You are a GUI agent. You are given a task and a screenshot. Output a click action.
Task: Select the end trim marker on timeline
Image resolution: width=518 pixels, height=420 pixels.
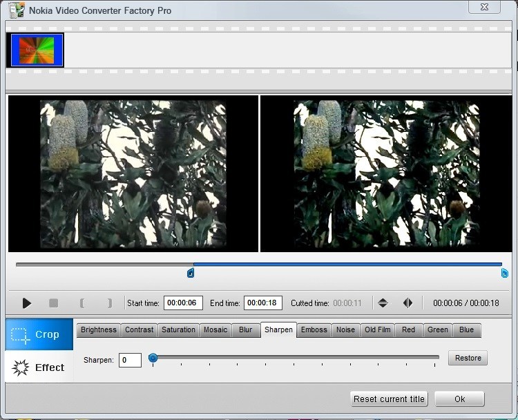click(x=504, y=274)
